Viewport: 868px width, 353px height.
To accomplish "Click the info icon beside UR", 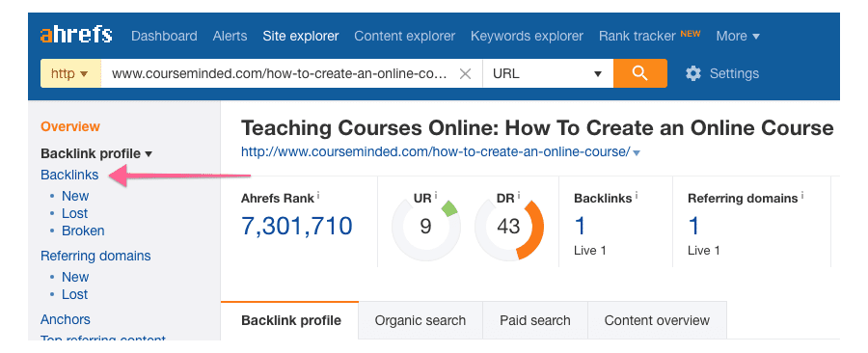I will [x=436, y=196].
